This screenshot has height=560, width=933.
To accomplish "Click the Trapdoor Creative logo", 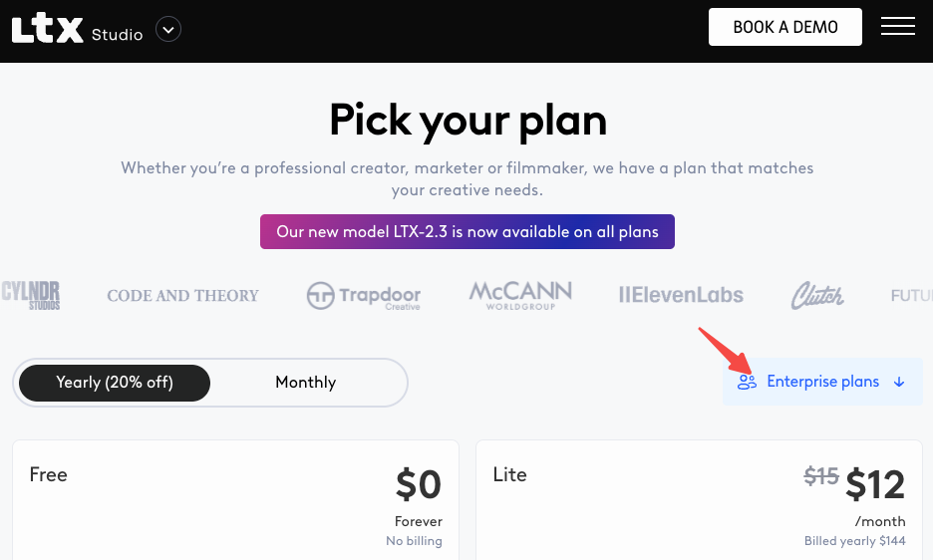I will [364, 296].
